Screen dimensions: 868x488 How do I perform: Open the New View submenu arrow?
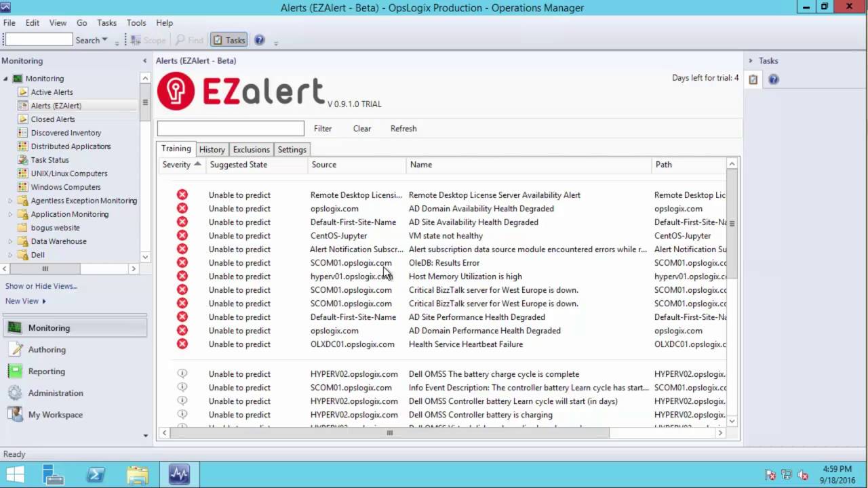click(x=44, y=301)
